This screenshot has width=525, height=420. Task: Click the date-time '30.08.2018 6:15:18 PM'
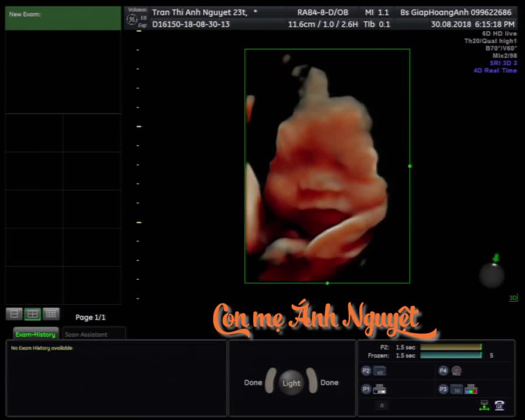473,24
